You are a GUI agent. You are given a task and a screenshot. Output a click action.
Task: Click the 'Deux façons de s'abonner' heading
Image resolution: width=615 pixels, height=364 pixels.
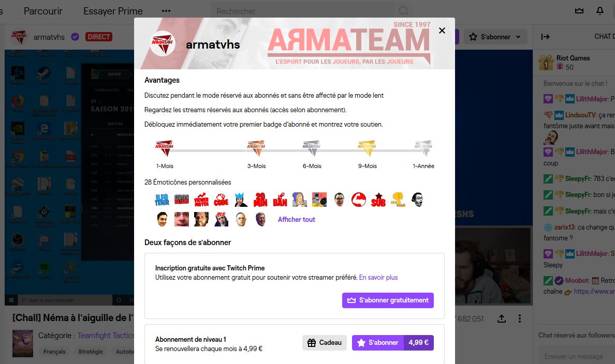tap(187, 242)
